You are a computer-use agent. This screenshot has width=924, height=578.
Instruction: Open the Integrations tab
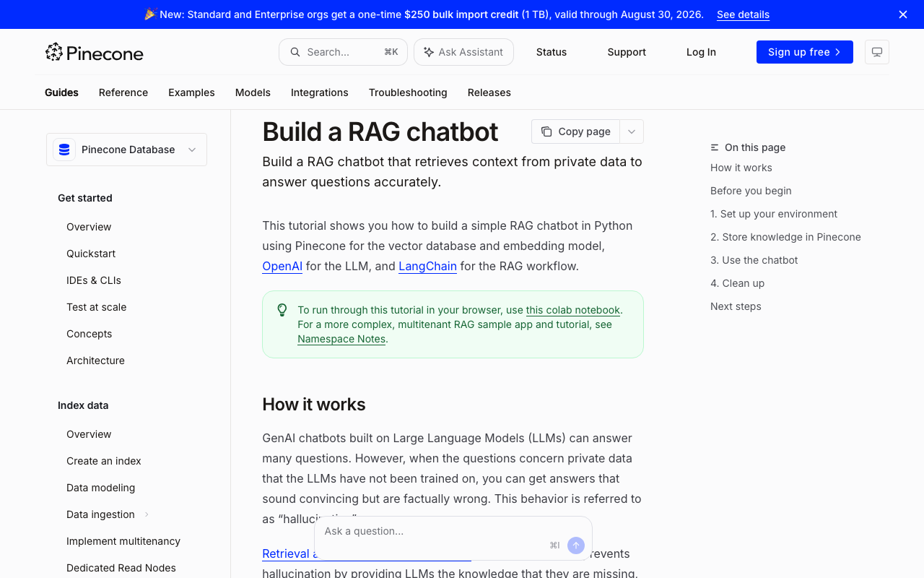click(x=320, y=92)
